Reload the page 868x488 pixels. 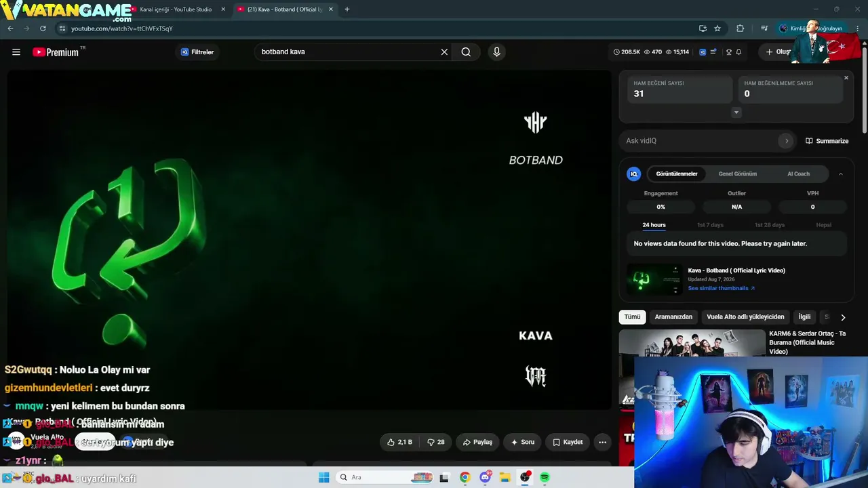[43, 28]
